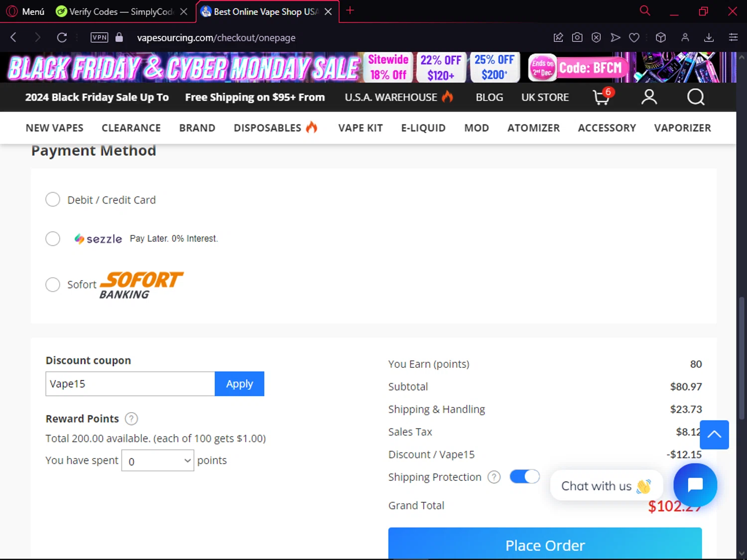
Task: Open U.S.A. WAREHOUSE link
Action: point(399,97)
